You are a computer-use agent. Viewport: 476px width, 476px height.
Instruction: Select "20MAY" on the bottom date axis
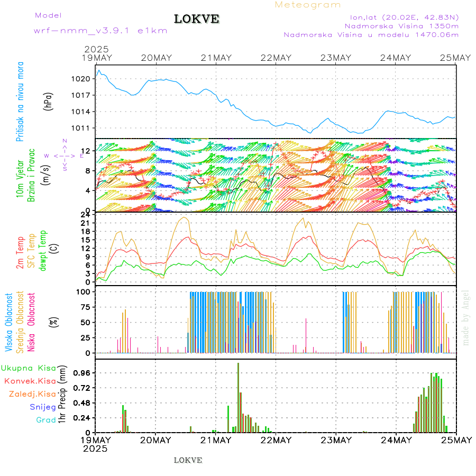(x=155, y=440)
